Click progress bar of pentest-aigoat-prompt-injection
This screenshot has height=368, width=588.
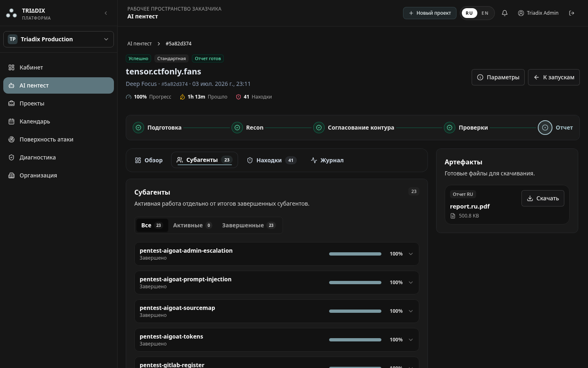[355, 283]
